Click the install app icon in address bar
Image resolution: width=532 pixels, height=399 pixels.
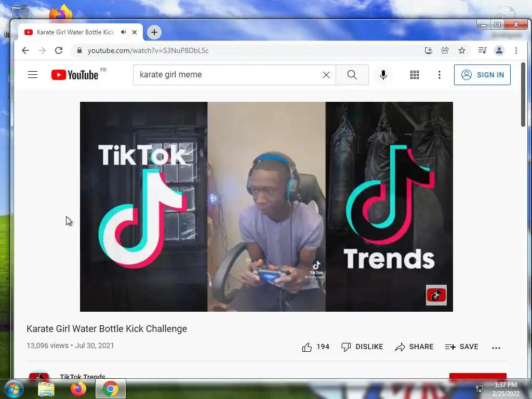point(429,50)
